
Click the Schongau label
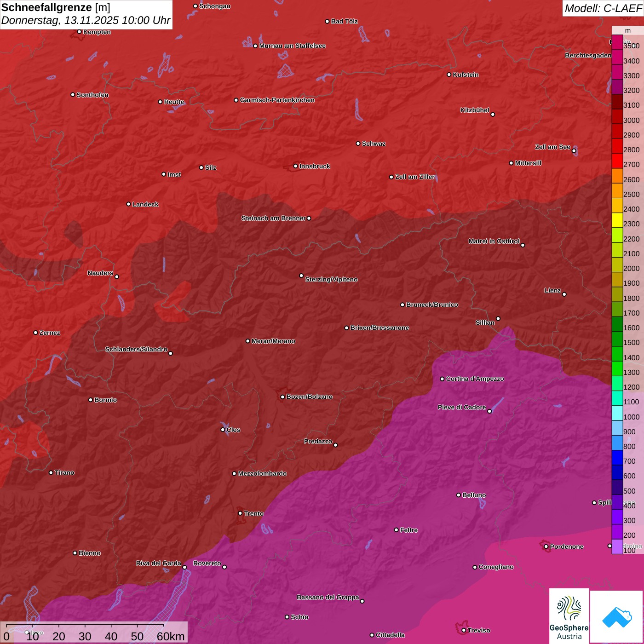click(x=215, y=6)
